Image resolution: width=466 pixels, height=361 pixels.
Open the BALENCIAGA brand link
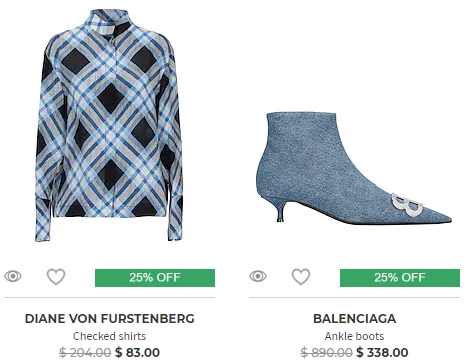(x=355, y=319)
